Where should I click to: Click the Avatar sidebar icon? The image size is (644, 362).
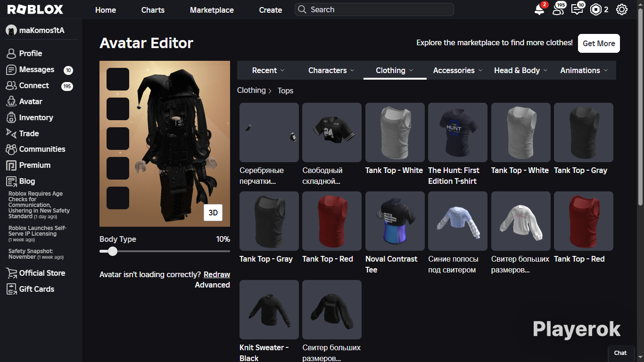point(11,101)
